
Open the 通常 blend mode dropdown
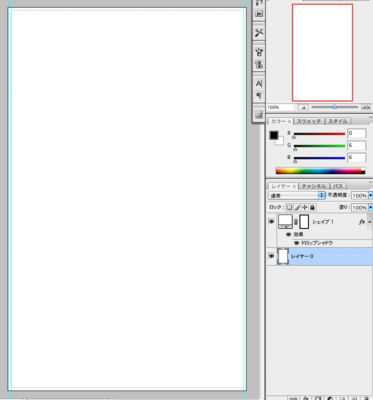(297, 195)
